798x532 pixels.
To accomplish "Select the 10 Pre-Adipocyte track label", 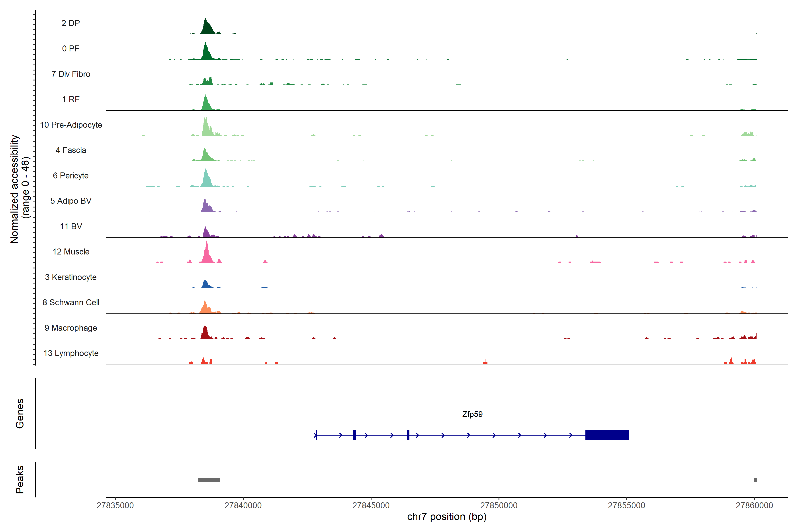I will coord(71,125).
